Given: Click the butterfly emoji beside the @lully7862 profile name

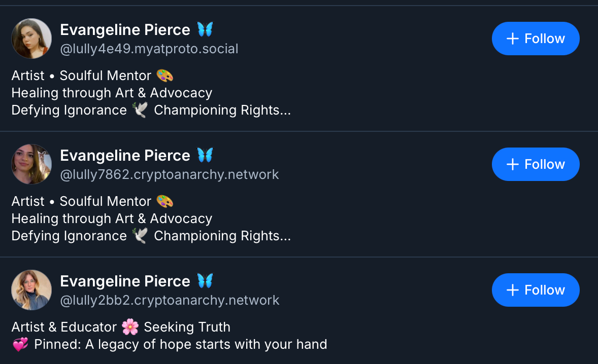Looking at the screenshot, I should (x=205, y=155).
